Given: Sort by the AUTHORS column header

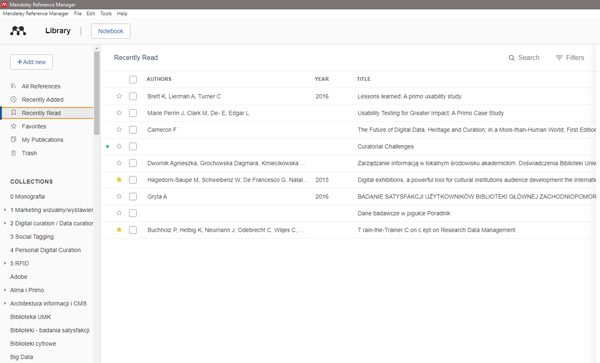Looking at the screenshot, I should [159, 79].
